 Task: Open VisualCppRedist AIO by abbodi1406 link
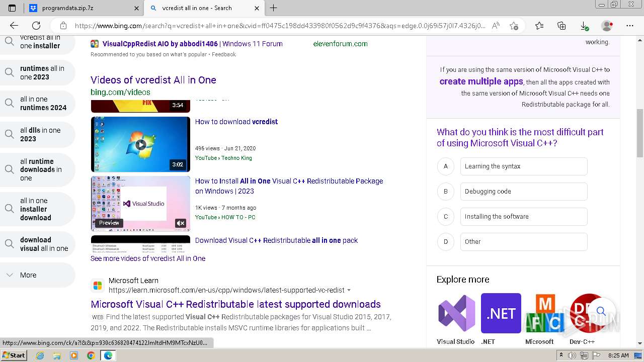click(192, 44)
